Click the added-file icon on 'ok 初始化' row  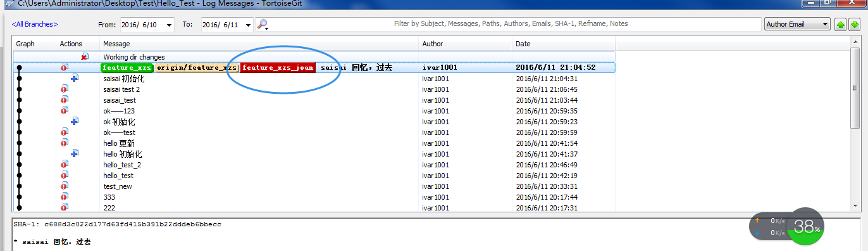click(x=74, y=121)
